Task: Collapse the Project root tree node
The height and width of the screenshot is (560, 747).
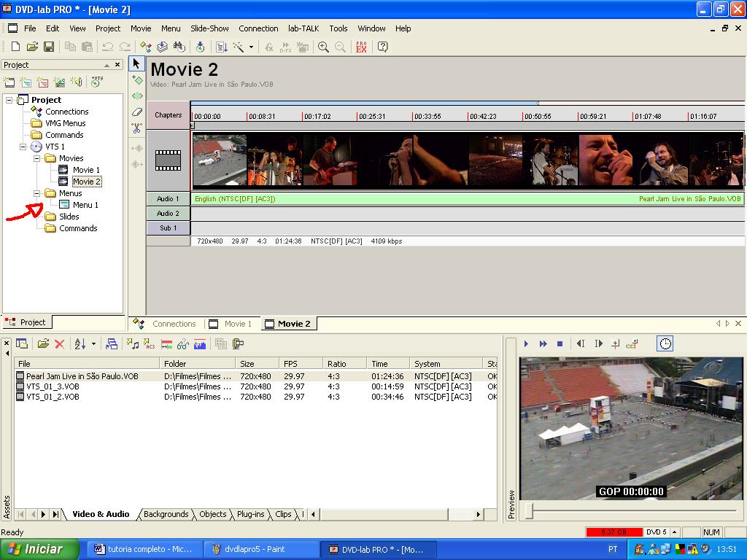Action: [x=9, y=100]
